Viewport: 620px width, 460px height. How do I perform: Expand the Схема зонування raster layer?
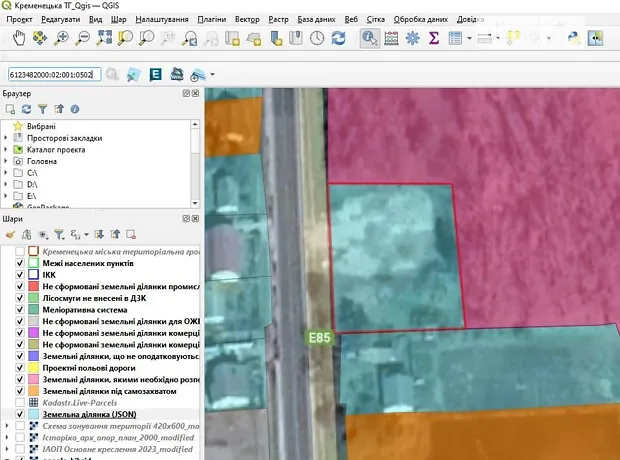(6, 426)
